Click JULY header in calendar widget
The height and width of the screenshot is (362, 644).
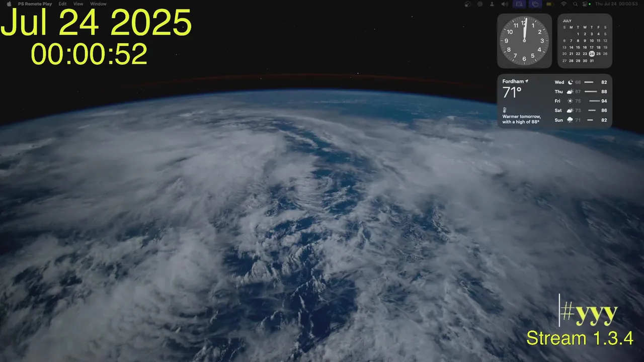(568, 21)
